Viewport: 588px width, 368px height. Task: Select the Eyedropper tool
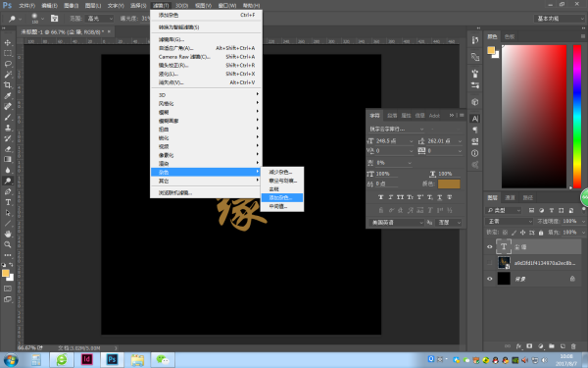point(8,95)
